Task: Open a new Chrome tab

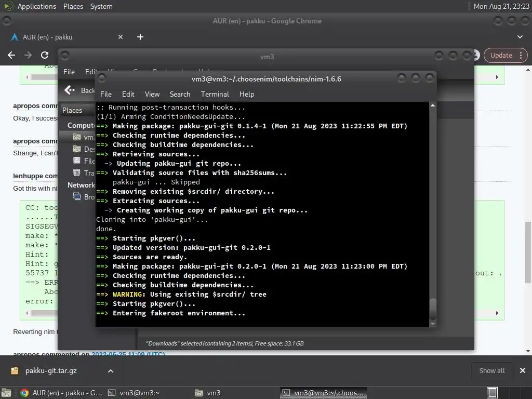Action: pos(140,37)
